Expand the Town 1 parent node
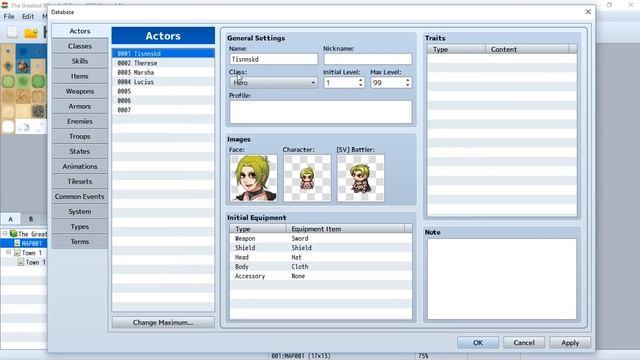The image size is (640, 360). coord(9,253)
